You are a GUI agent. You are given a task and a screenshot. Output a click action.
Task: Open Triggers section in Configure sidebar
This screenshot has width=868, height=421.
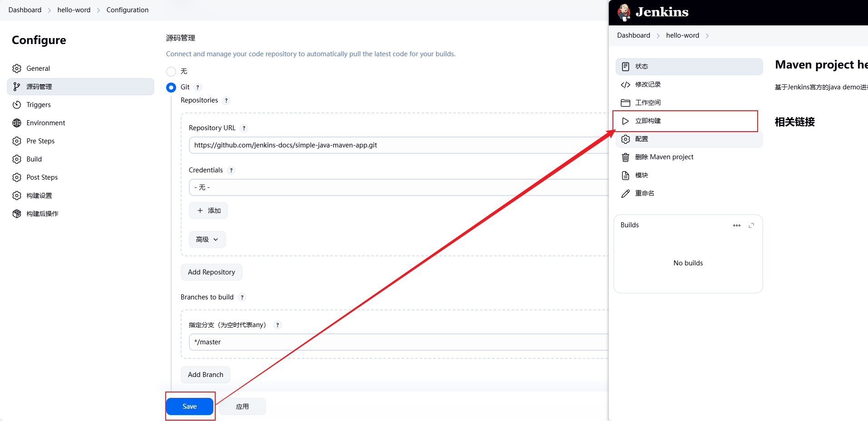coord(80,105)
